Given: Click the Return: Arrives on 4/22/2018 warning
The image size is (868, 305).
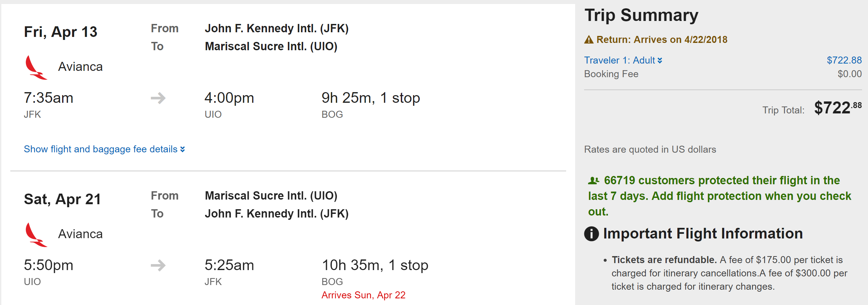Looking at the screenshot, I should tap(661, 40).
